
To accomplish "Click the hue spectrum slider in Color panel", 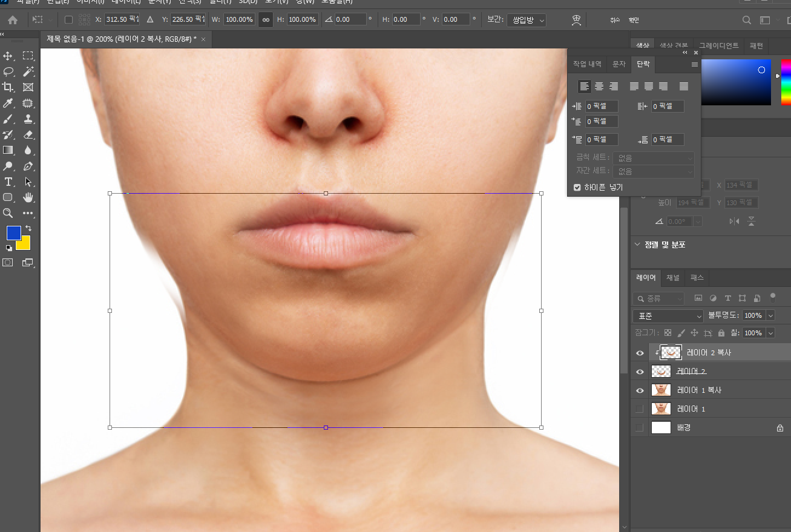I will tap(786, 82).
